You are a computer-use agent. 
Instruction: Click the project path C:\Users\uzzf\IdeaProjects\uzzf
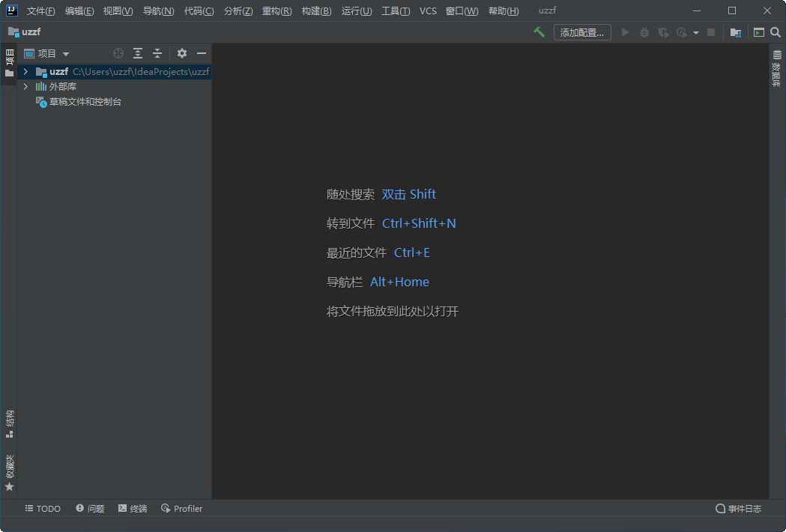tap(141, 72)
